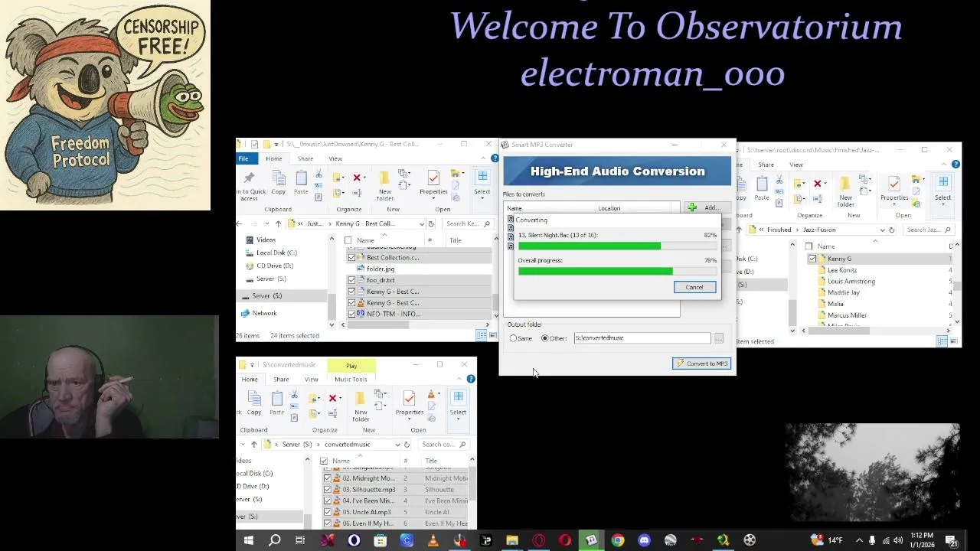Open Share tab in Jazz-Fusion window
This screenshot has width=980, height=551.
pos(766,165)
